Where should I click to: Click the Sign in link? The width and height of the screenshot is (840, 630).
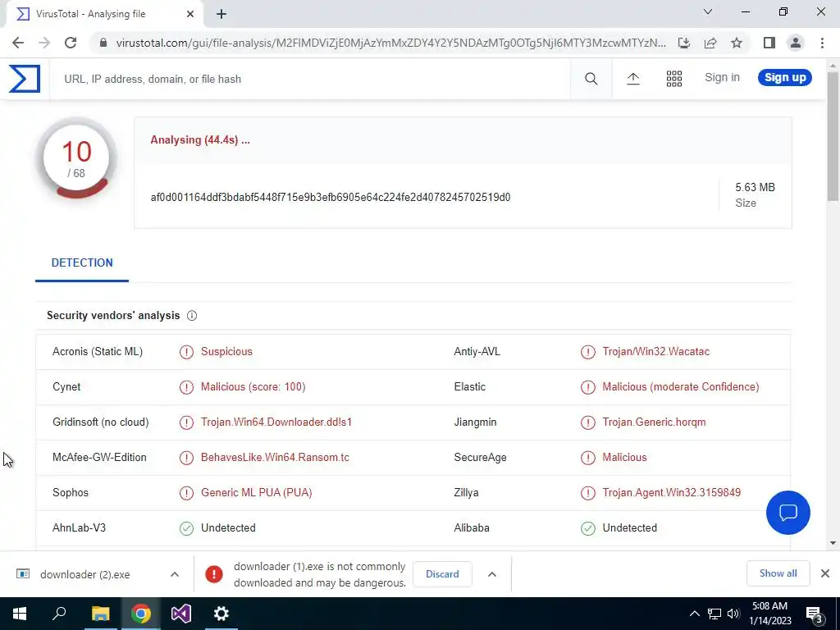(722, 78)
